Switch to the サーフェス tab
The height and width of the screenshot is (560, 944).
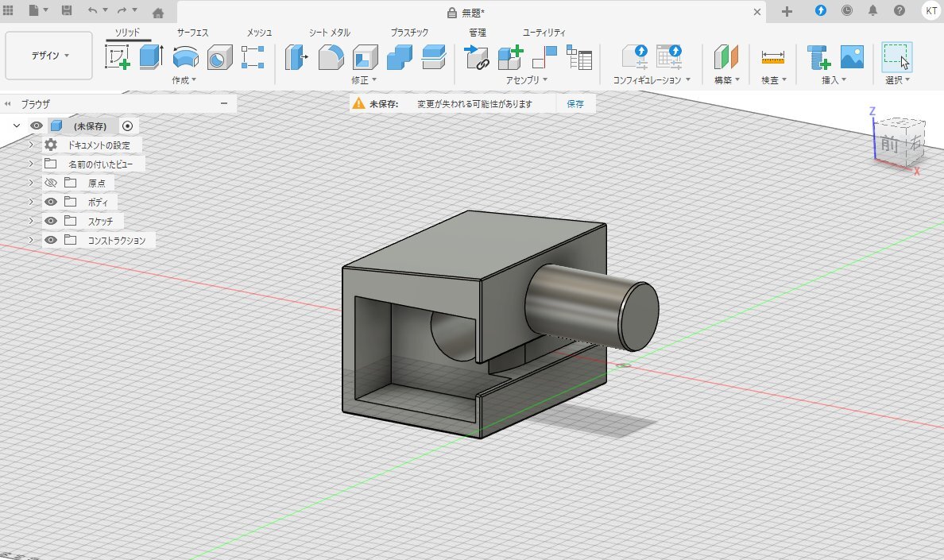coord(192,33)
